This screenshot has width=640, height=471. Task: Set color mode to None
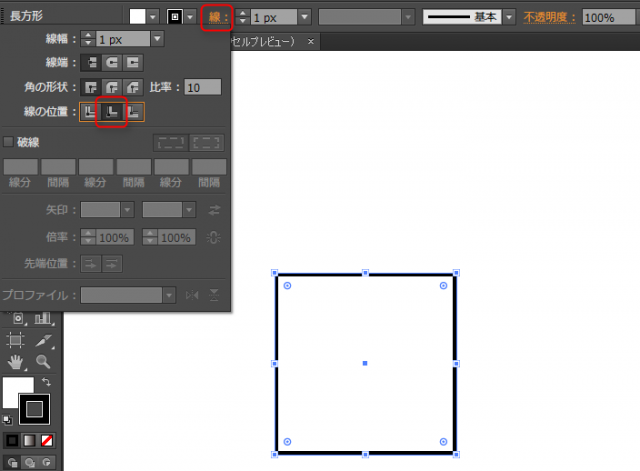tap(47, 440)
